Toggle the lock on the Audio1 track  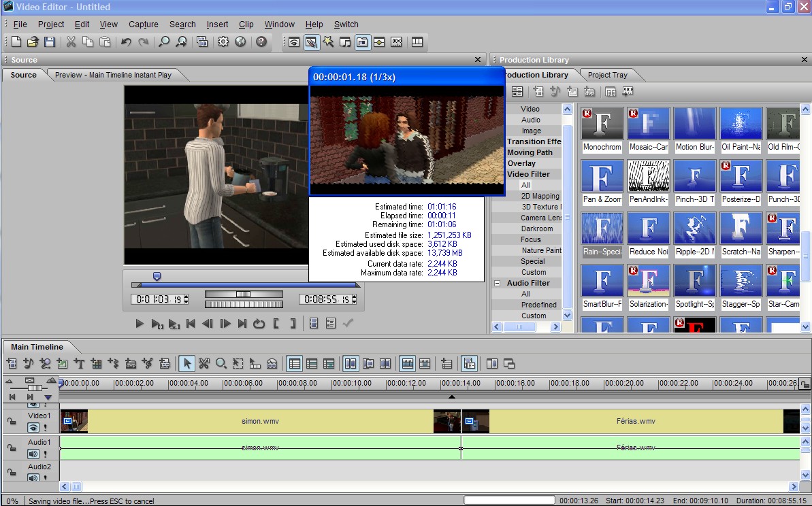coord(12,448)
